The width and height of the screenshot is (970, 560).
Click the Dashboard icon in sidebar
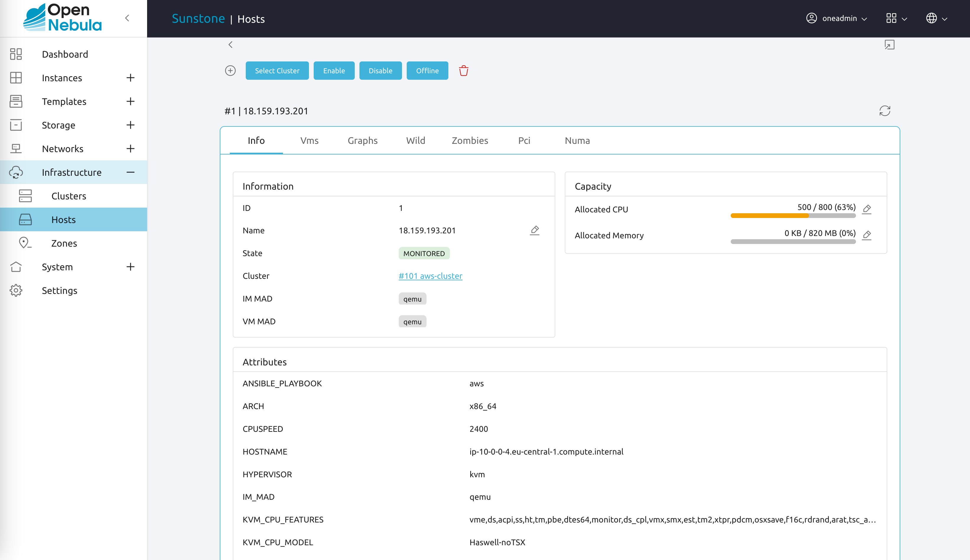point(16,54)
